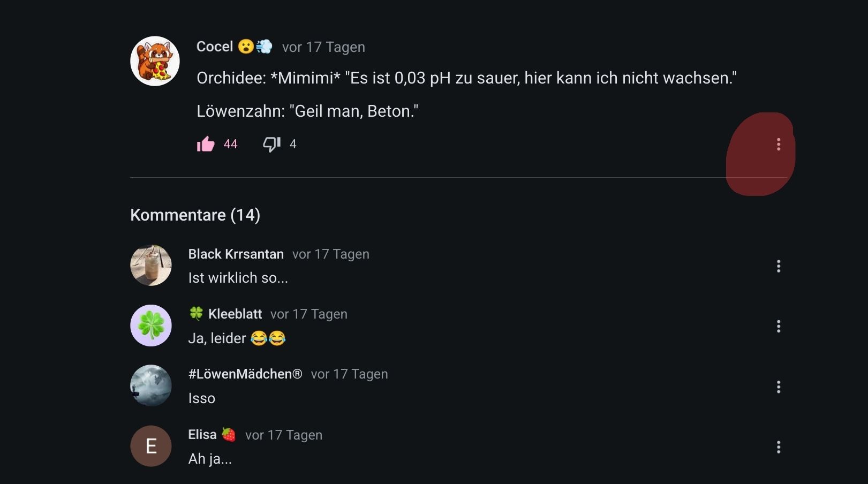Click the Kleeblatt username

(235, 314)
